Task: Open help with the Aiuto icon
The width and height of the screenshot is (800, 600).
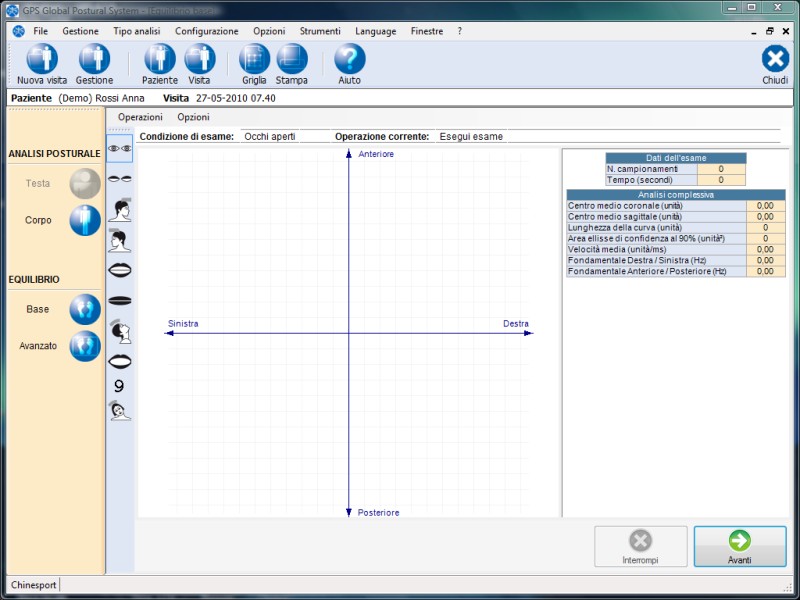Action: click(349, 60)
